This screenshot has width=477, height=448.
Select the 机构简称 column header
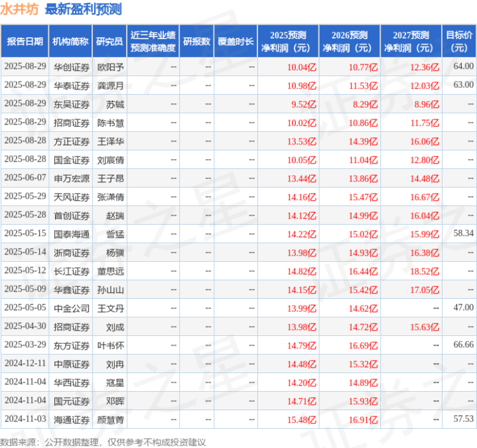click(x=70, y=41)
